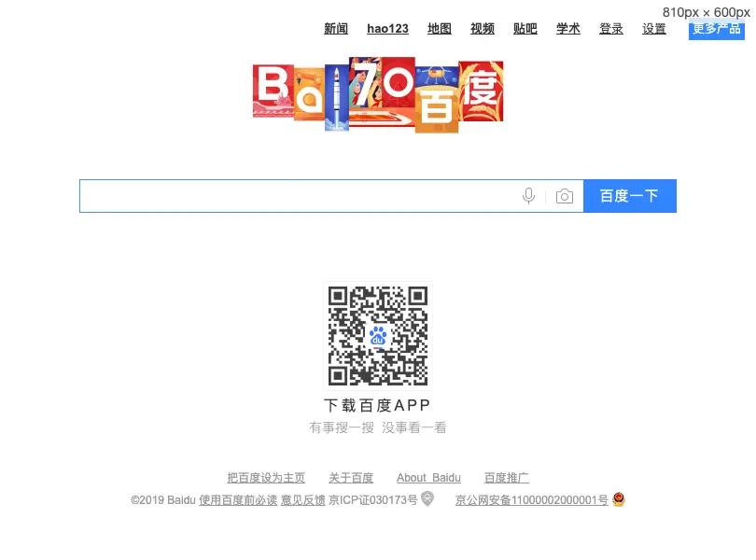Click 登录 to log in
Screen dimensions: 756x560
pos(611,29)
